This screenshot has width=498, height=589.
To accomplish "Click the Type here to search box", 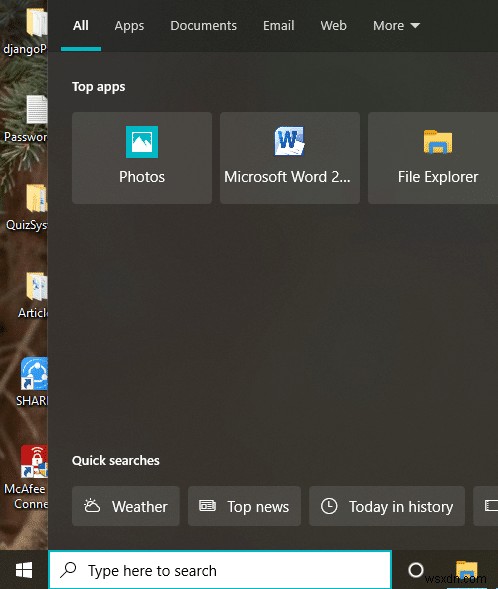I will click(220, 570).
